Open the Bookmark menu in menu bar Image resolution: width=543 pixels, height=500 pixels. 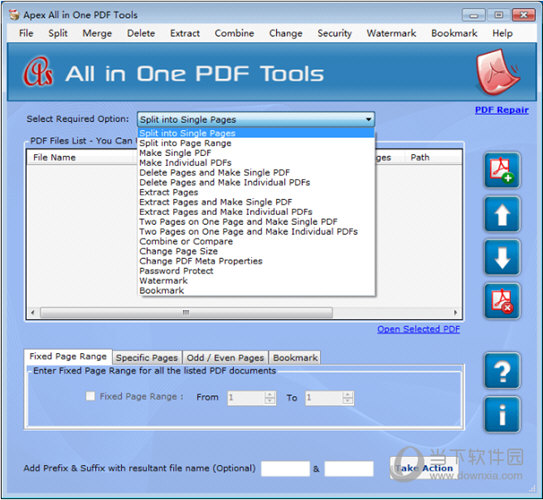[x=454, y=33]
